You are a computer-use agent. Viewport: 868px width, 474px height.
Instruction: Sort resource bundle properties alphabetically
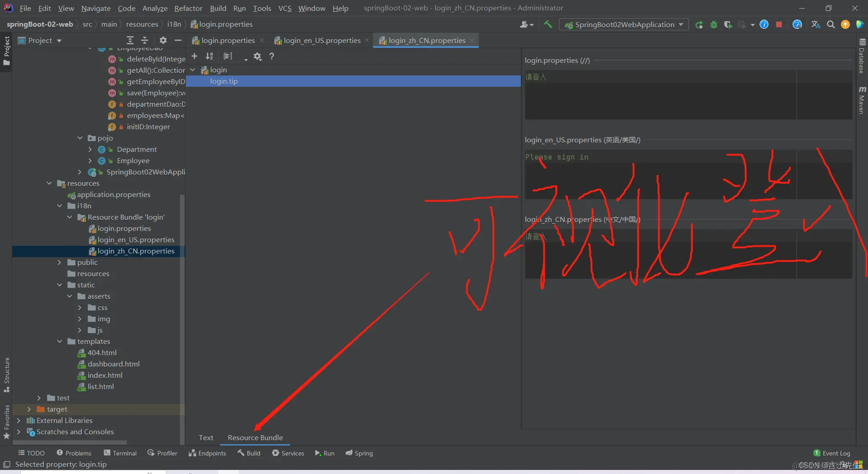209,56
